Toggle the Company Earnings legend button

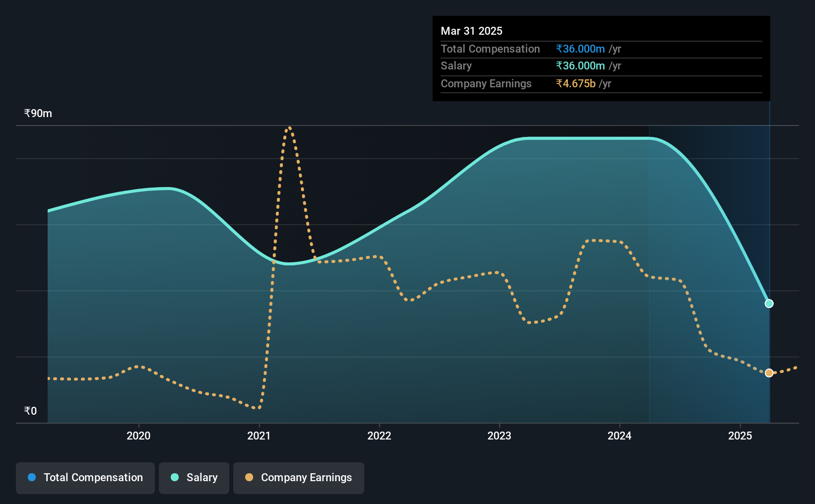point(299,478)
